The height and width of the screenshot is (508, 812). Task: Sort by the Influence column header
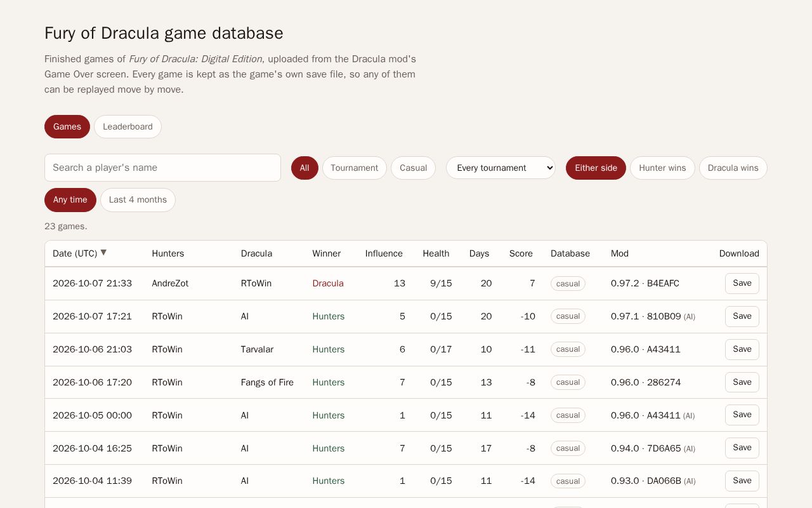click(384, 253)
